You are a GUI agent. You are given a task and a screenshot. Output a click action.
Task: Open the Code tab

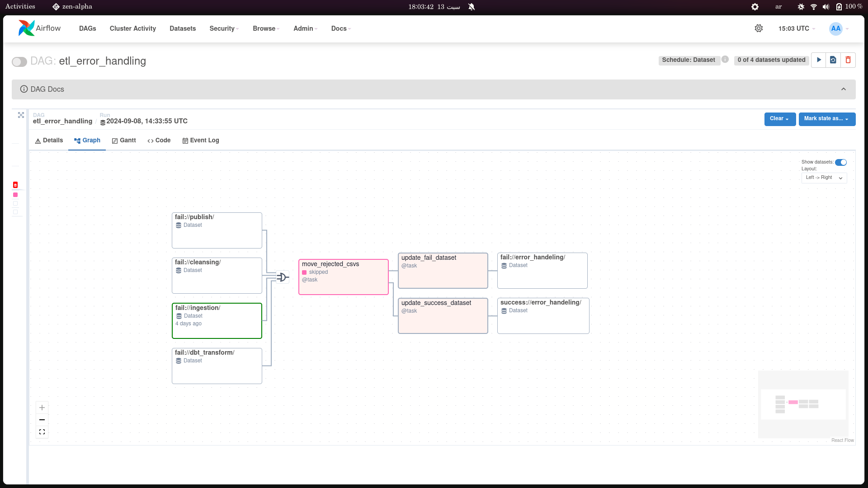[x=159, y=141]
